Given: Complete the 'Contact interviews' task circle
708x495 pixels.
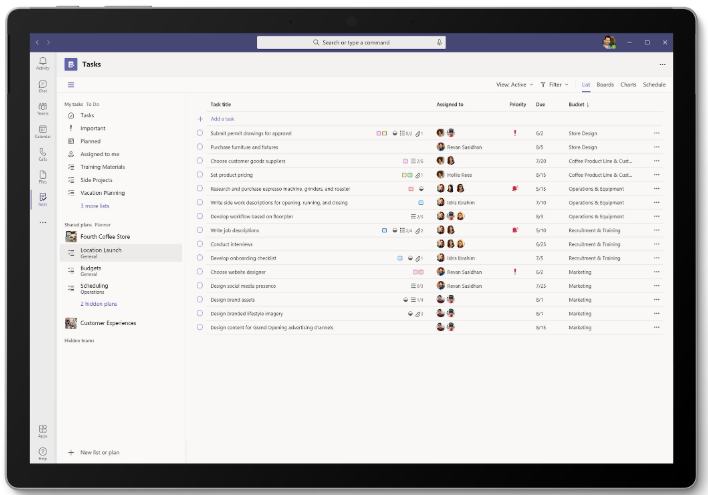Looking at the screenshot, I should pos(200,244).
